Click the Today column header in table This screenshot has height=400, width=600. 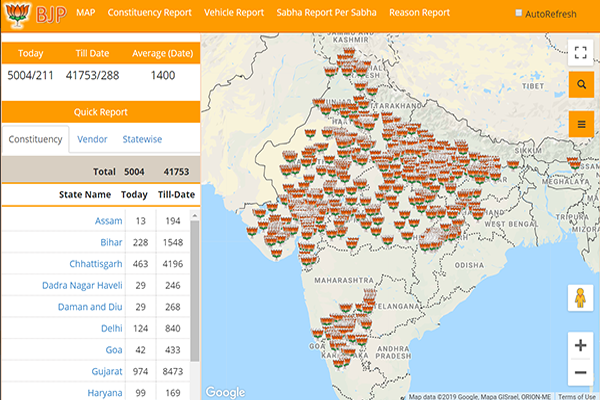pyautogui.click(x=134, y=194)
